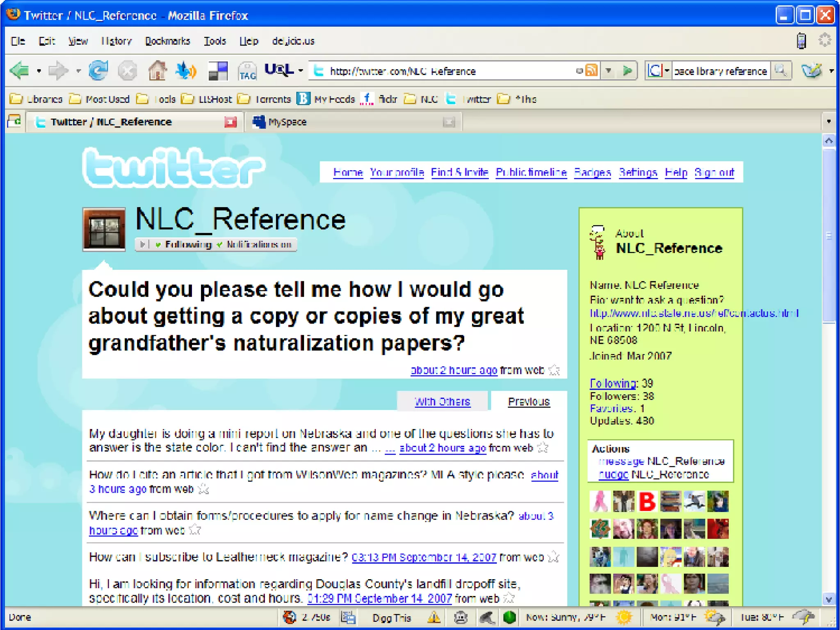The height and width of the screenshot is (630, 840).
Task: Click the vertical scrollbar thumb
Action: (829, 236)
